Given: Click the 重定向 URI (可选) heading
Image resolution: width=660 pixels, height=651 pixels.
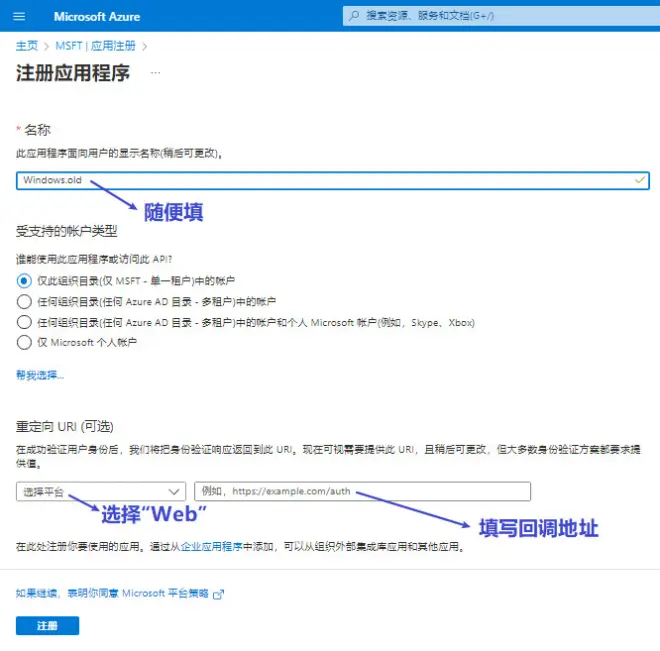Looking at the screenshot, I should click(x=64, y=427).
